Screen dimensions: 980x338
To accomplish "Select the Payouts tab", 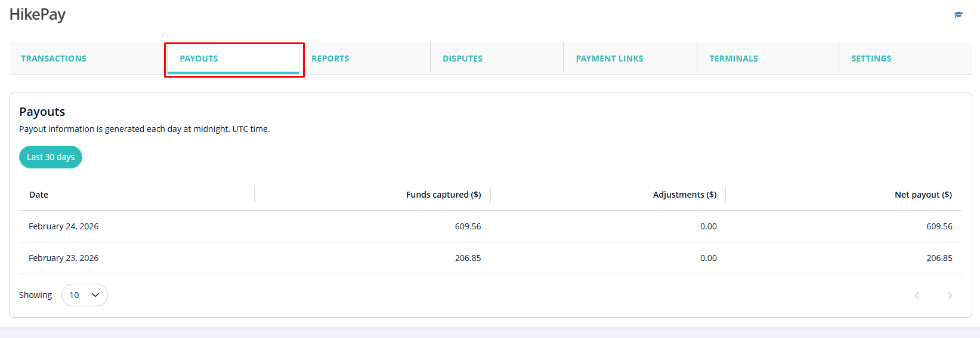I will (199, 59).
